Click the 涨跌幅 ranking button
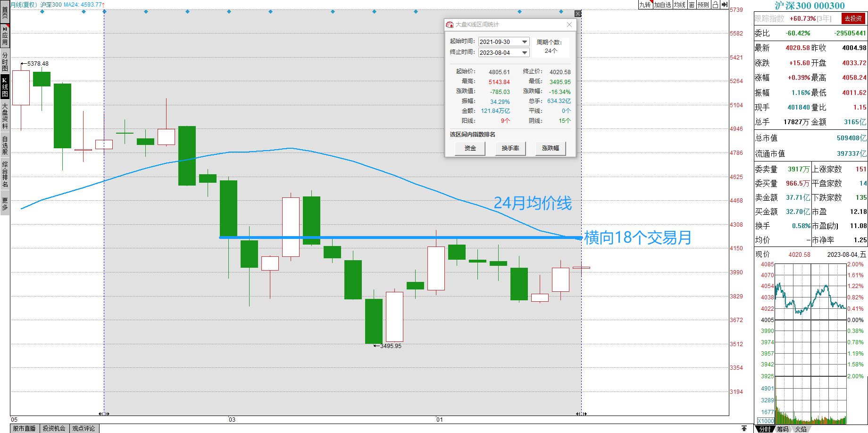Screen dimensions: 868x433 tap(550, 148)
